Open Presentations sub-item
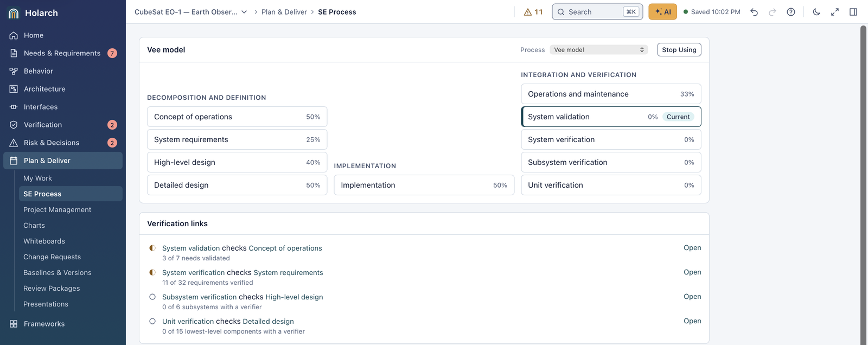 [x=71, y=304]
